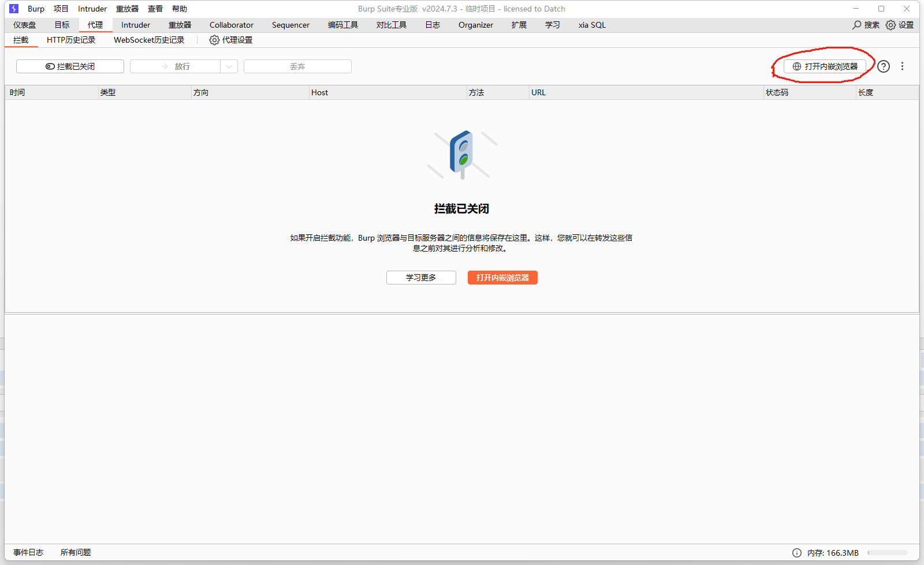
Task: Switch to the 重放器 repeater tab
Action: [x=180, y=25]
